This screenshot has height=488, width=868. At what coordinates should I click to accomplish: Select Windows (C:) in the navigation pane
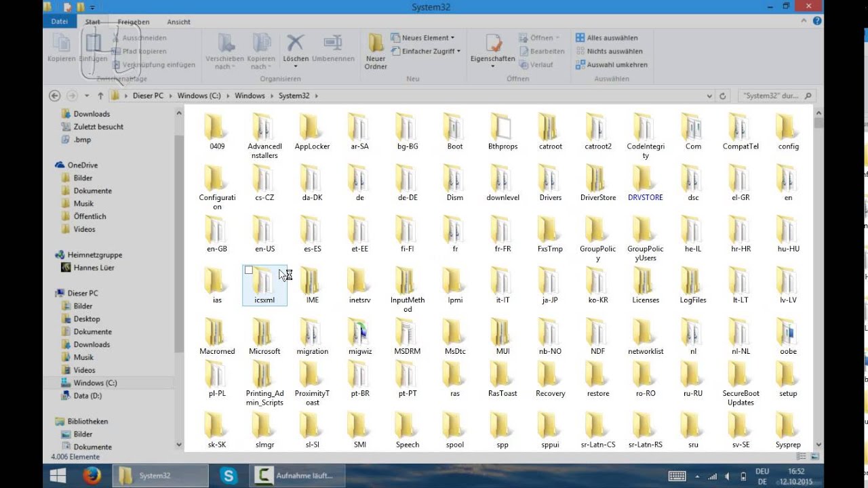point(95,383)
